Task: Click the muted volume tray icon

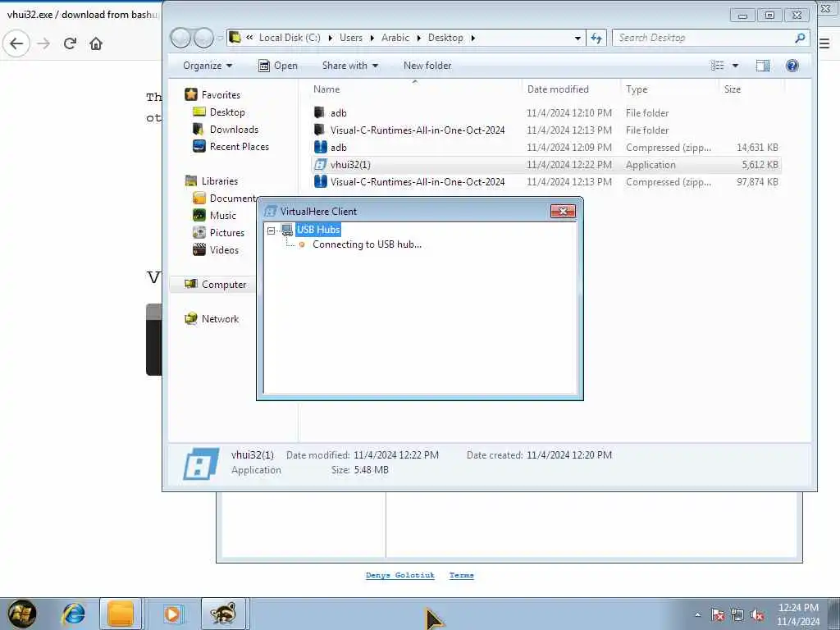Action: (x=757, y=615)
